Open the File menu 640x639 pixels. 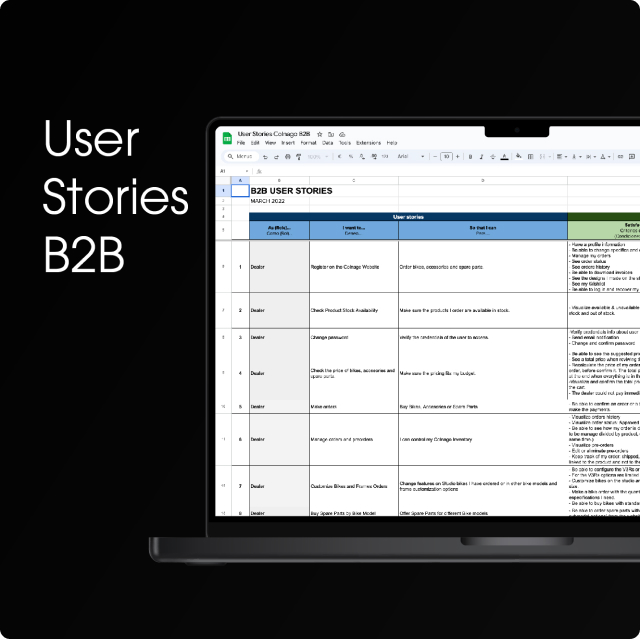(x=240, y=143)
